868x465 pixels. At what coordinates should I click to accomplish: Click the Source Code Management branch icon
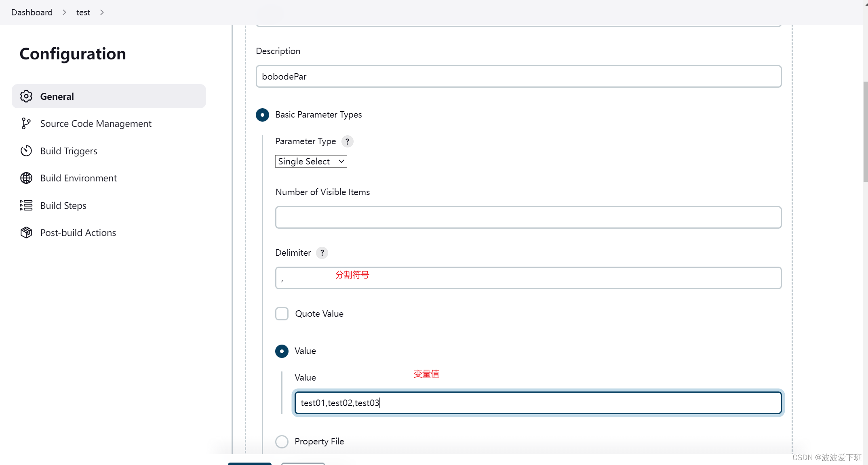pos(26,123)
